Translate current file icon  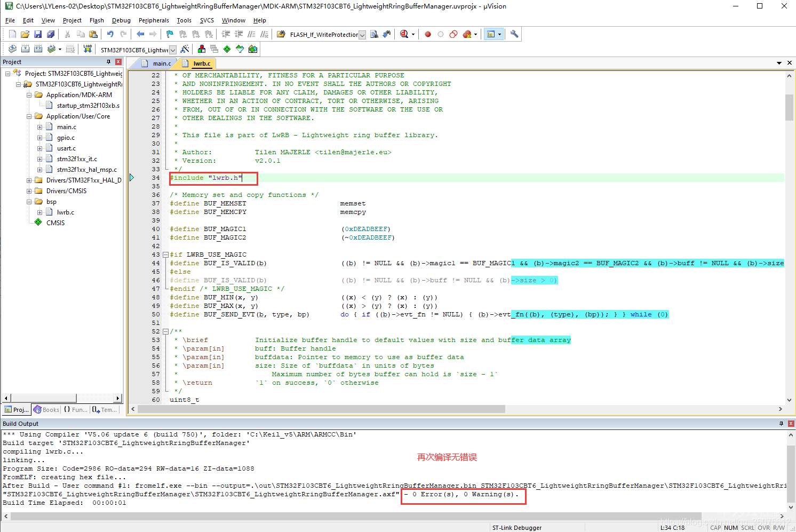[x=12, y=49]
